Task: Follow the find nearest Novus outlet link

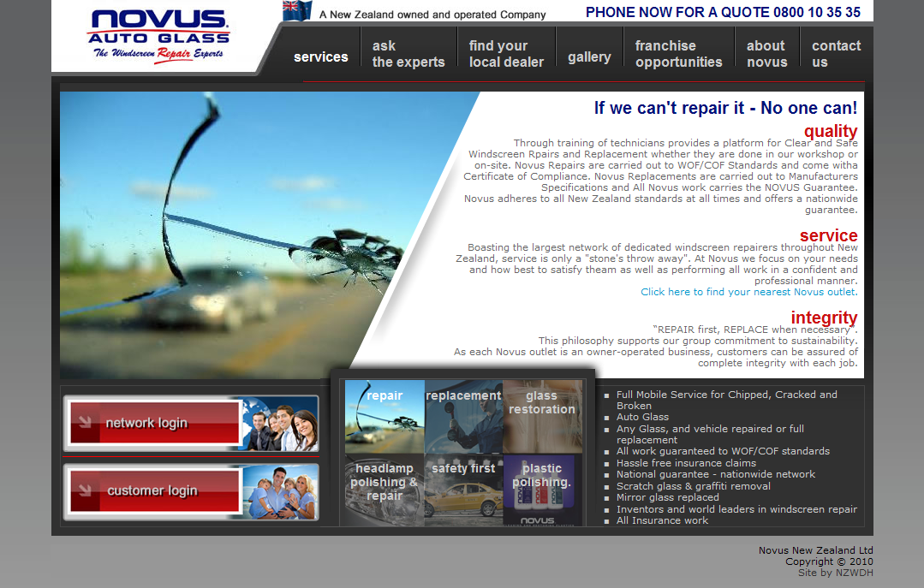Action: coord(749,292)
